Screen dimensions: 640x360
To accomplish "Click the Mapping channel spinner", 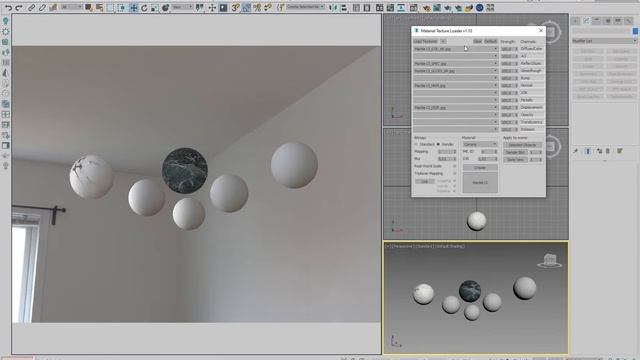I will [x=447, y=151].
